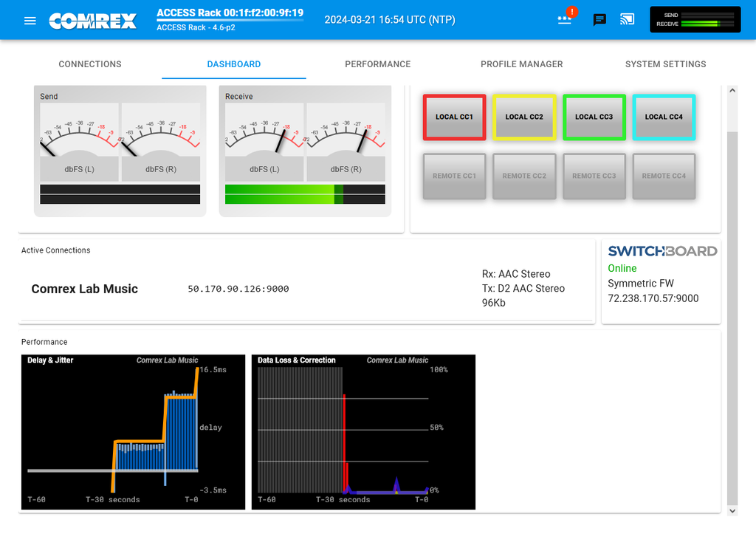The image size is (756, 548).
Task: Click the Tx: D2 AAC Stereo text
Action: (523, 289)
